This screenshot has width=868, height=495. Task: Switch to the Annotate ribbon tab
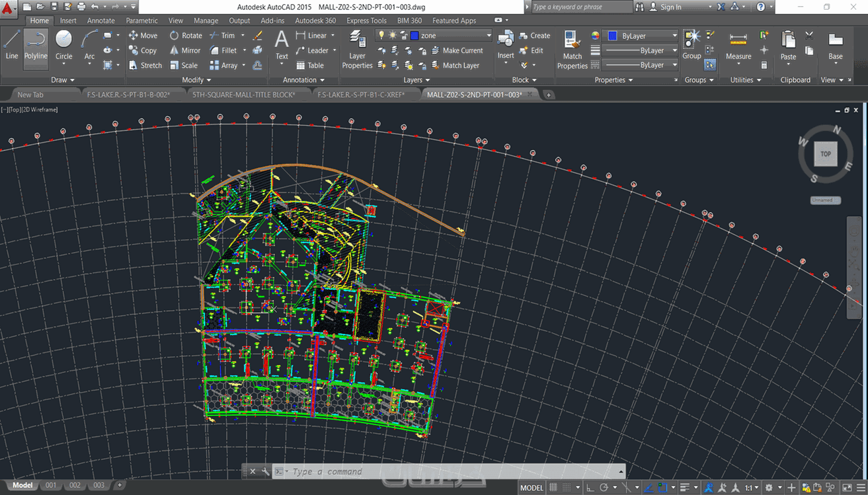tap(101, 20)
